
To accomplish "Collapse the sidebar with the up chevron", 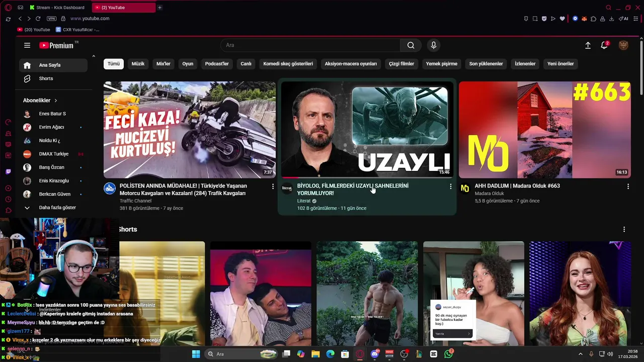I will click(x=94, y=56).
